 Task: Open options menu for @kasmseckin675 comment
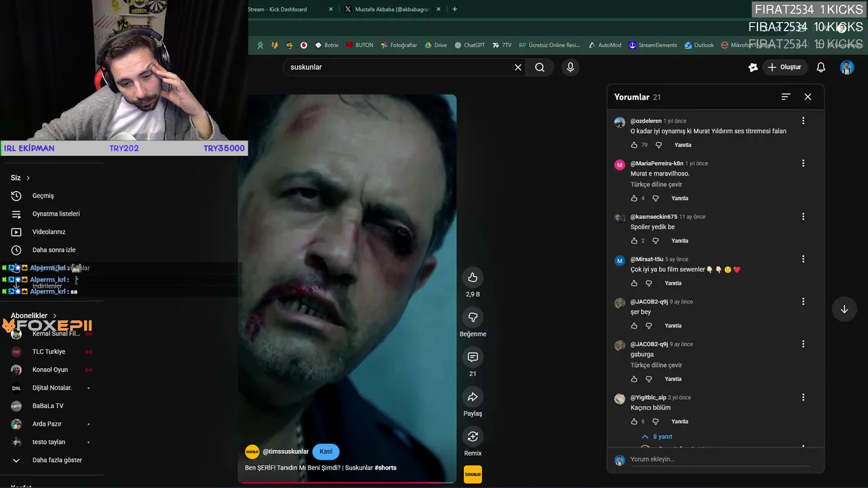coord(803,217)
